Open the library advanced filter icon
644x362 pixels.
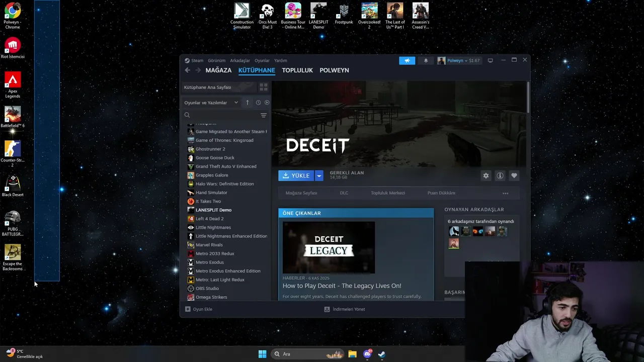(263, 115)
